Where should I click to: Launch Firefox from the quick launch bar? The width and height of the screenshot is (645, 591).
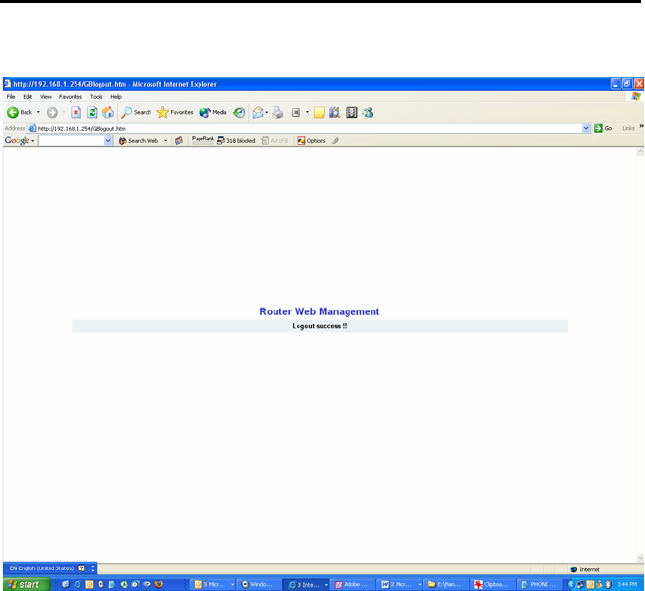coord(159,584)
